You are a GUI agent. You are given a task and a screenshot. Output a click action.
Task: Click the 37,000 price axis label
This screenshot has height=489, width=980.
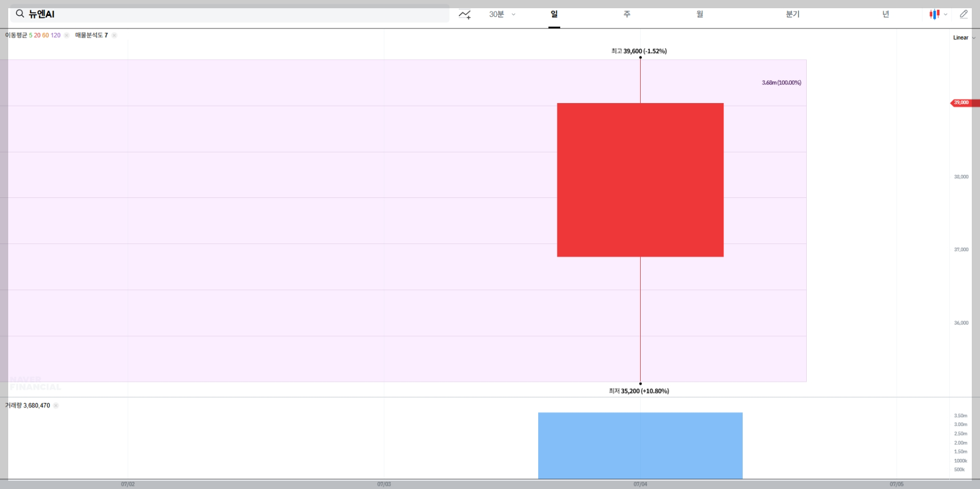(961, 249)
